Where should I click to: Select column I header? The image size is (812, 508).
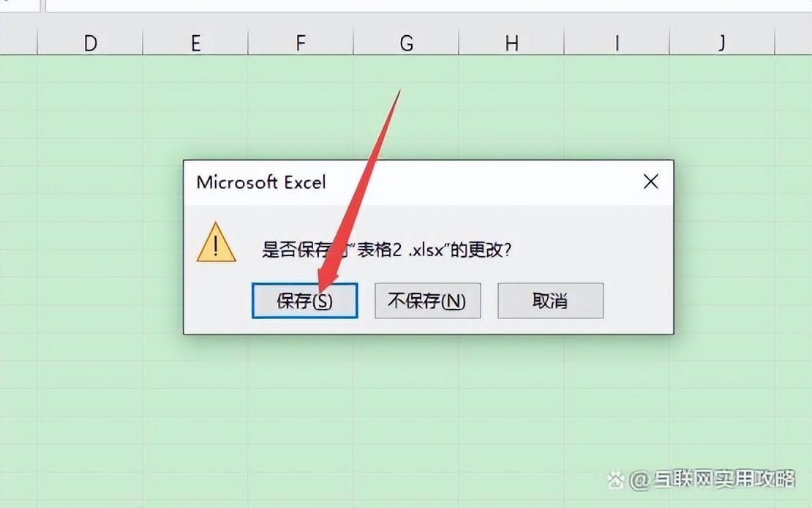tap(617, 42)
